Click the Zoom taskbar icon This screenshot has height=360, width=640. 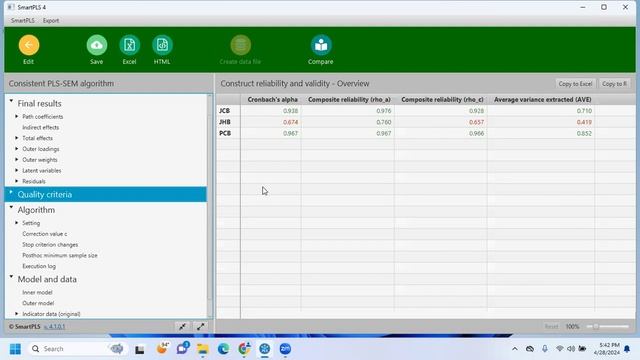(x=285, y=349)
